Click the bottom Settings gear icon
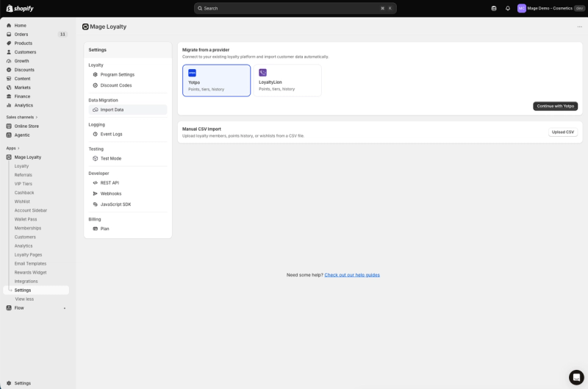The width and height of the screenshot is (588, 389). [9, 383]
